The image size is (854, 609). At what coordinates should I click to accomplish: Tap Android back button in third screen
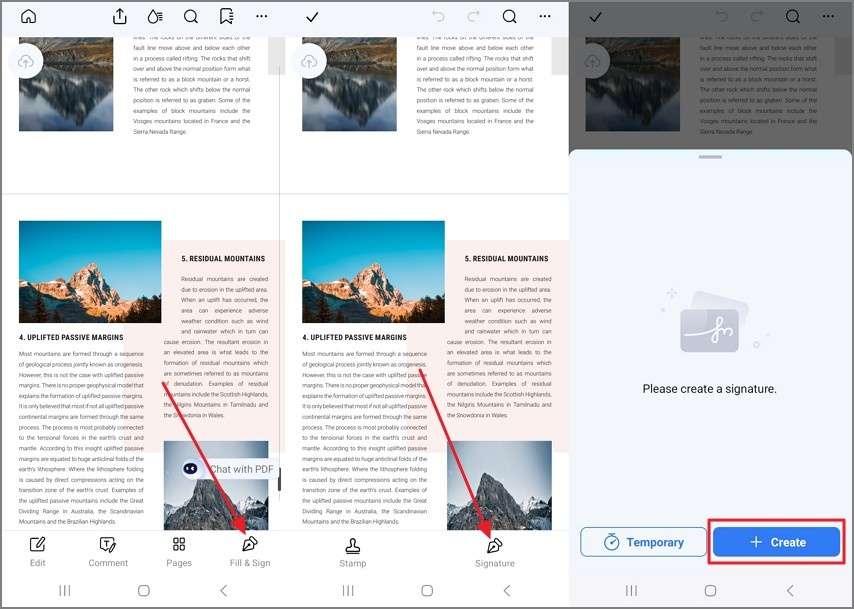(x=790, y=590)
